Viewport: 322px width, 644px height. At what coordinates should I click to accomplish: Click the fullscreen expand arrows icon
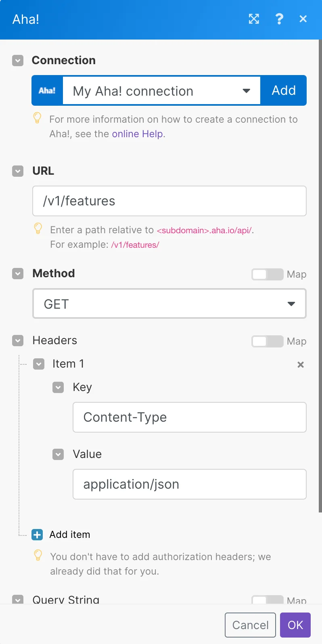pos(254,19)
